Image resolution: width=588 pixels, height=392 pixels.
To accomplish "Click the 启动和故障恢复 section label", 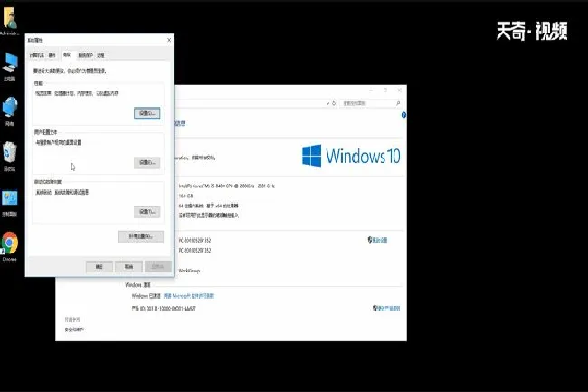I will point(48,182).
